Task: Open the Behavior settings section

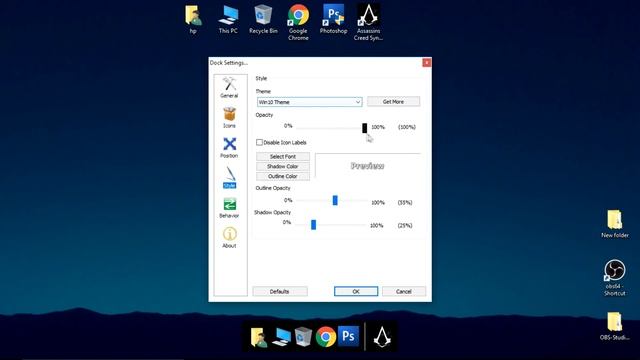Action: point(229,208)
